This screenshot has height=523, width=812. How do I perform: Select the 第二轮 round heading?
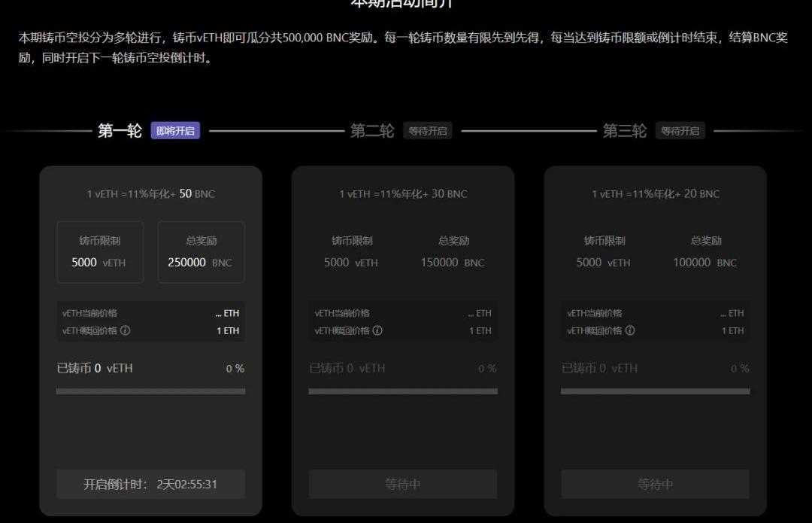[x=372, y=131]
